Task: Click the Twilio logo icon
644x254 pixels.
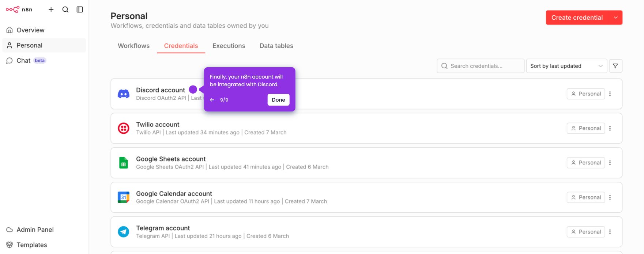Action: (124, 128)
